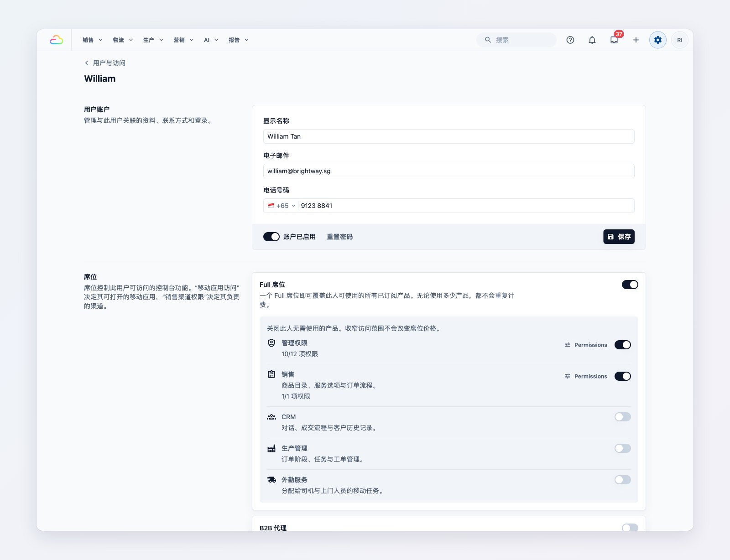Expand the 营销 nav menu
Image resolution: width=730 pixels, height=560 pixels.
[183, 40]
